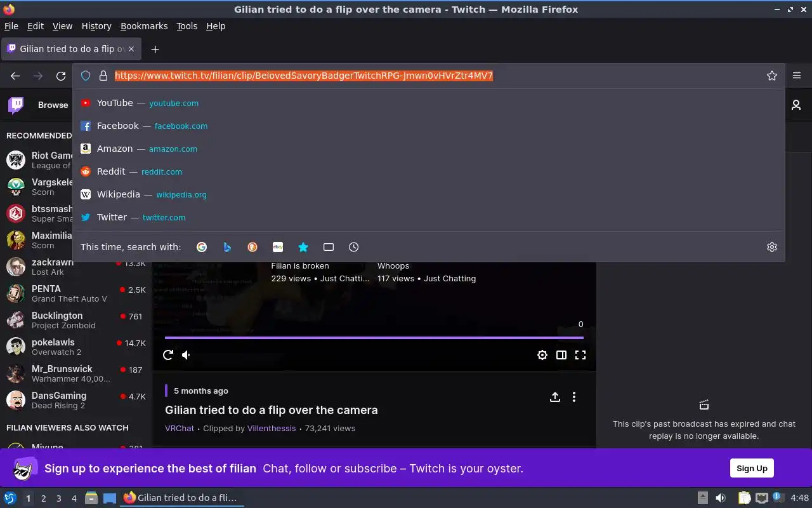Select the YouTube suggestion
The width and height of the screenshot is (812, 508).
(x=429, y=103)
